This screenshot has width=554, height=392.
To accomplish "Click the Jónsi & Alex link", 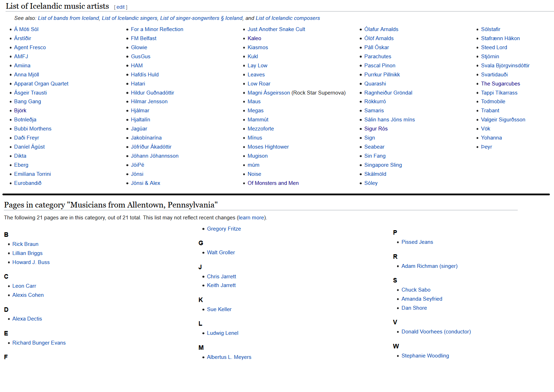I will point(145,183).
